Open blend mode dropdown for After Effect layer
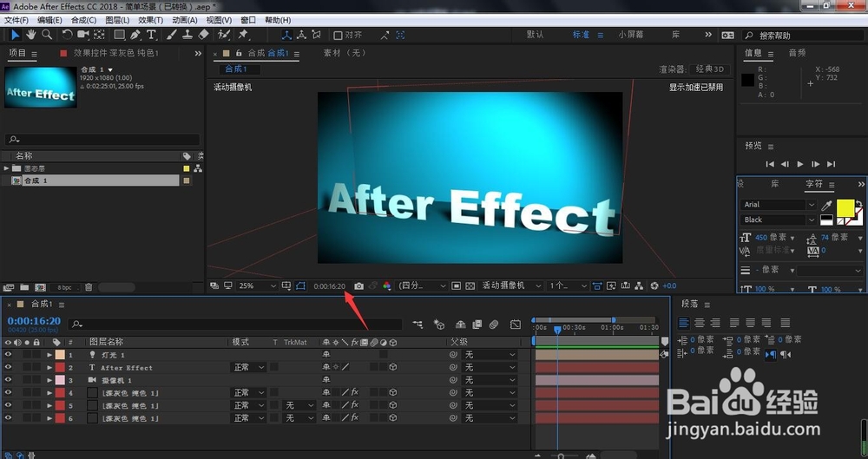The height and width of the screenshot is (459, 868). click(248, 367)
